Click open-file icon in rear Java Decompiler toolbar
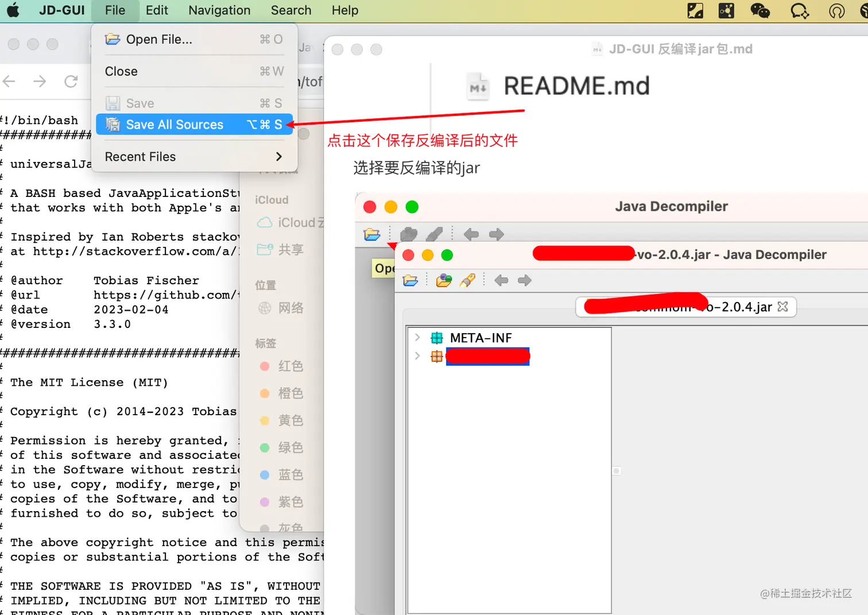Image resolution: width=868 pixels, height=615 pixels. point(372,234)
